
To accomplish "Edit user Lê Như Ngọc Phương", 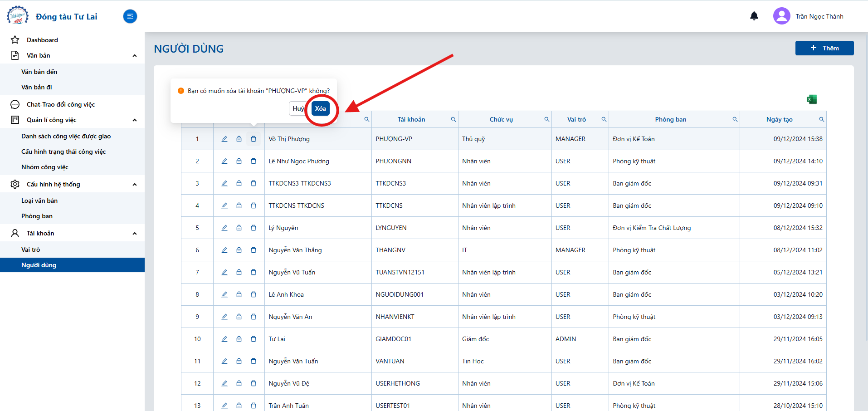I will coord(224,161).
